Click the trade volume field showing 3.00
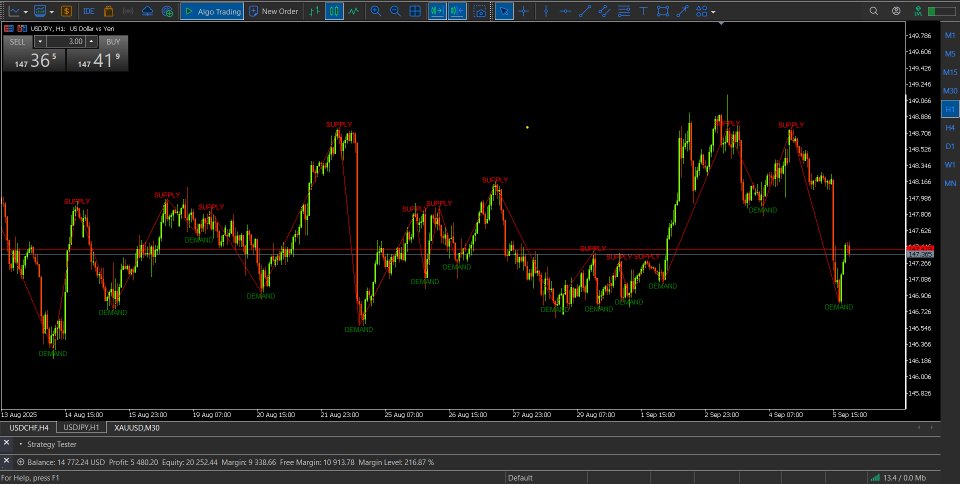Screen dimensions: 960x484 (66, 42)
